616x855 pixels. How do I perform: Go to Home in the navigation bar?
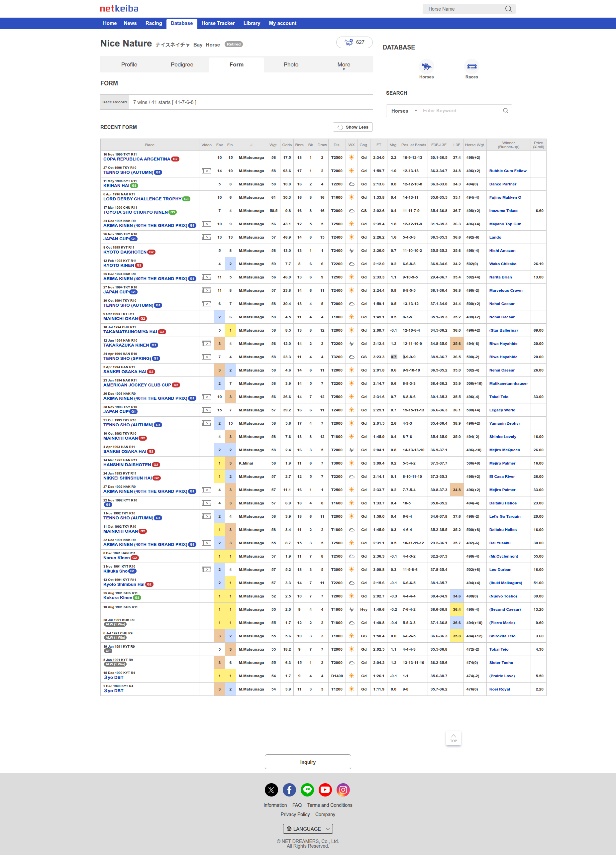[110, 23]
